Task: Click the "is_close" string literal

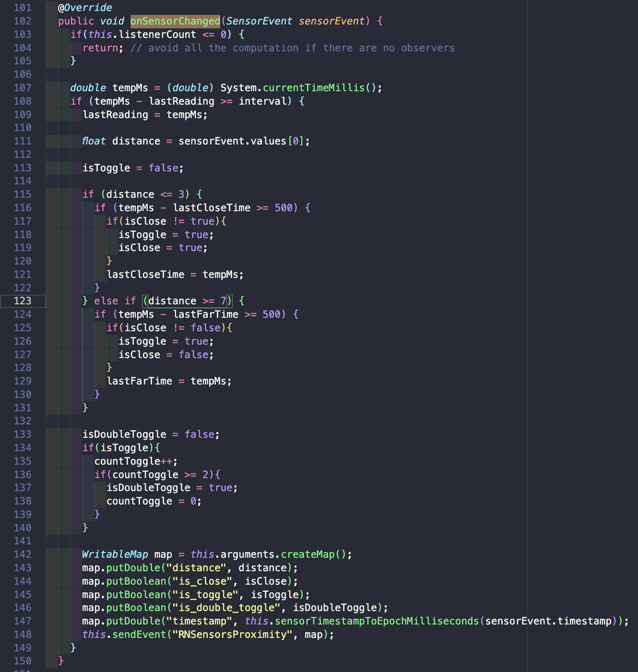Action: (x=202, y=581)
